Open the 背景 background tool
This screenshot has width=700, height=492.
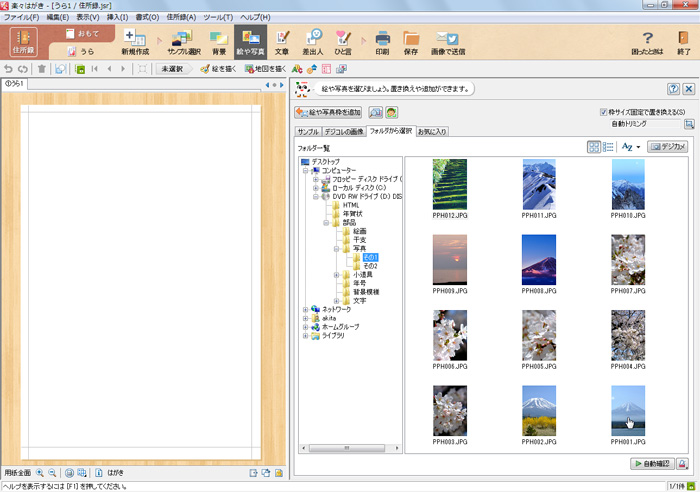click(219, 41)
